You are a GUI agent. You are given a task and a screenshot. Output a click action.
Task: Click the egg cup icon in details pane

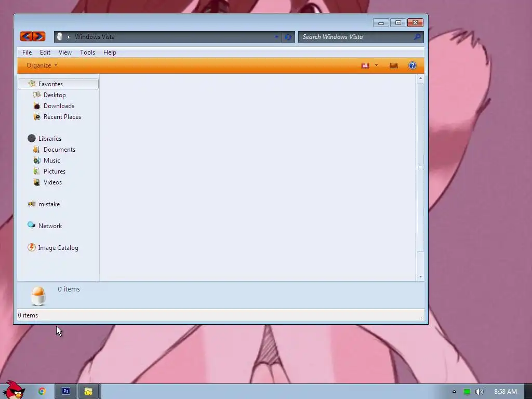38,296
